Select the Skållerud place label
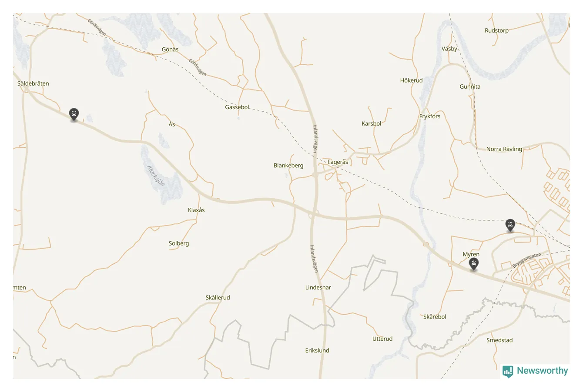The image size is (583, 392). [x=218, y=298]
